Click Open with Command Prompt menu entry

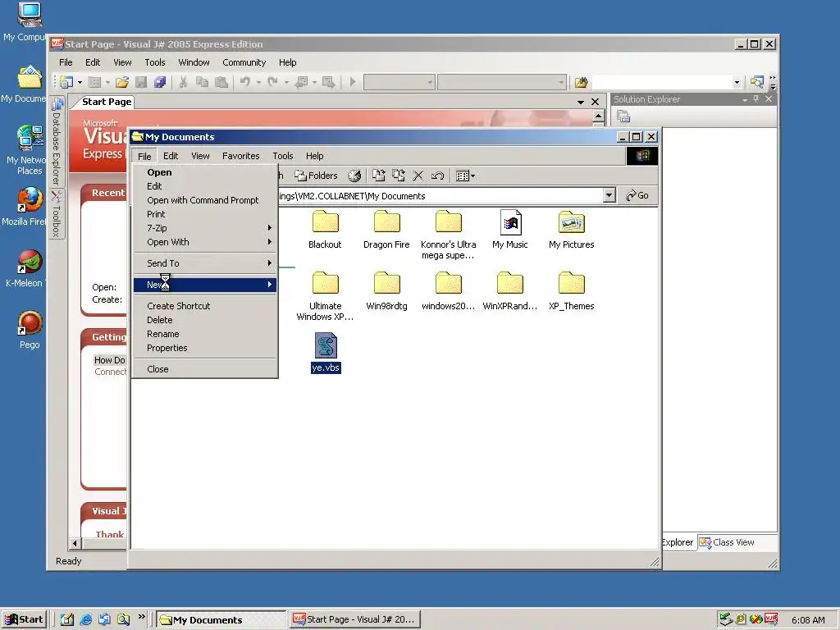click(204, 200)
